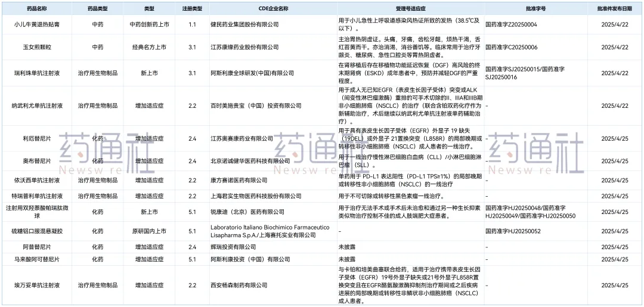
Task: Click company 江苏康缘药业股份有限公司
Action: pyautogui.click(x=244, y=46)
